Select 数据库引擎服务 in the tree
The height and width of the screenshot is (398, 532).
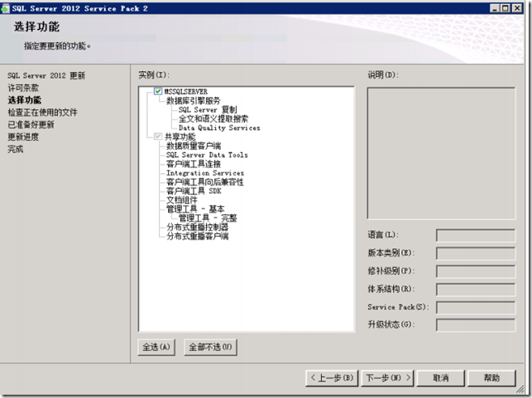[193, 101]
